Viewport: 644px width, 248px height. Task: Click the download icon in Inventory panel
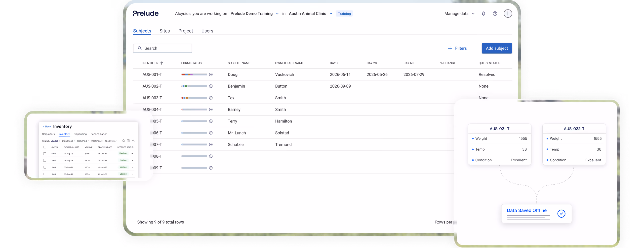133,141
